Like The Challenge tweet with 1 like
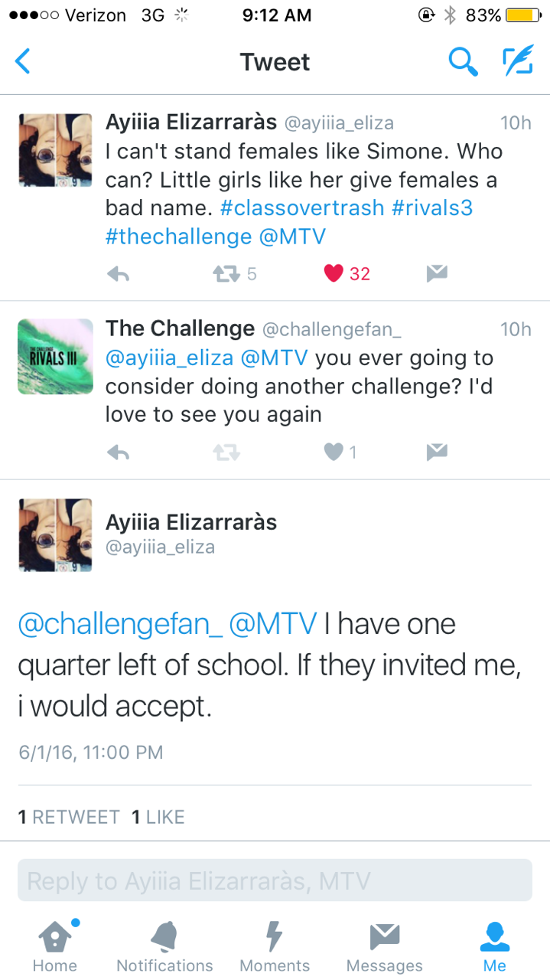The height and width of the screenshot is (980, 550). 334,452
